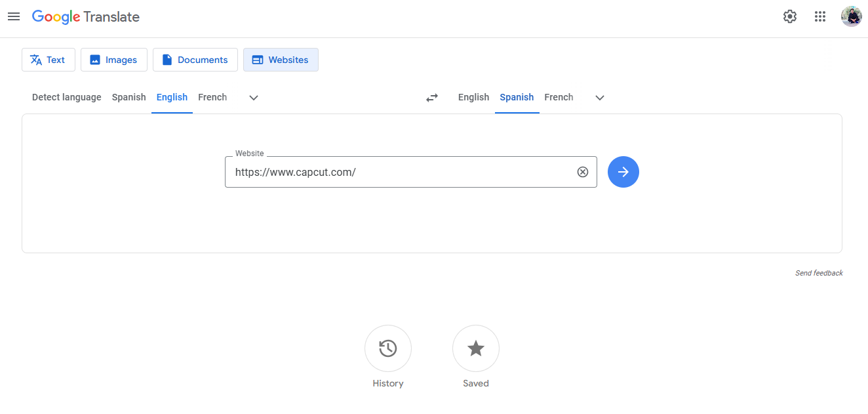Open Google Translate settings gear
868x414 pixels.
coord(789,16)
